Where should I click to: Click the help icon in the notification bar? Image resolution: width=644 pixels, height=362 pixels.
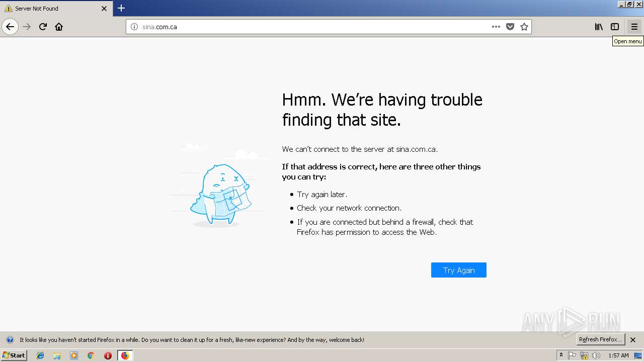[10, 340]
